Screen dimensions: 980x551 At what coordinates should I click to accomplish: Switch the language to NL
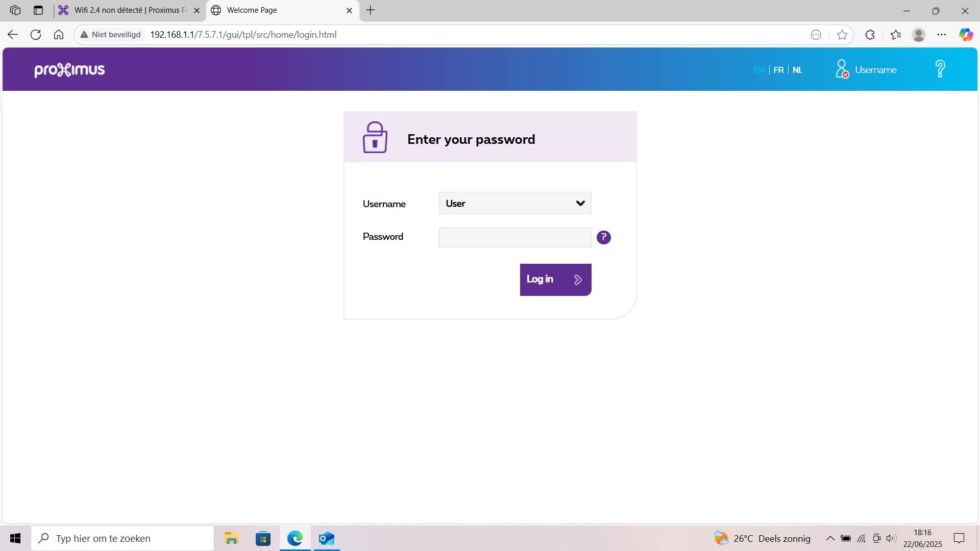[x=797, y=70]
